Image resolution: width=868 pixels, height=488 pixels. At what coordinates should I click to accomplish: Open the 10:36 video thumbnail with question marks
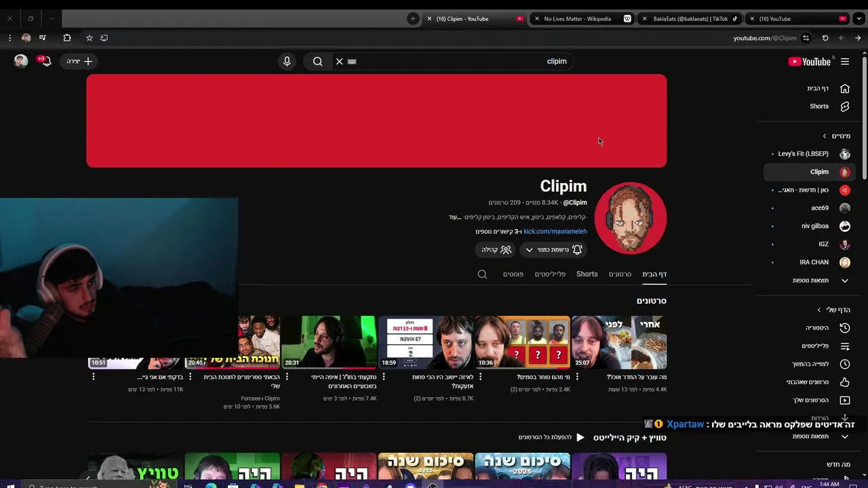click(523, 342)
